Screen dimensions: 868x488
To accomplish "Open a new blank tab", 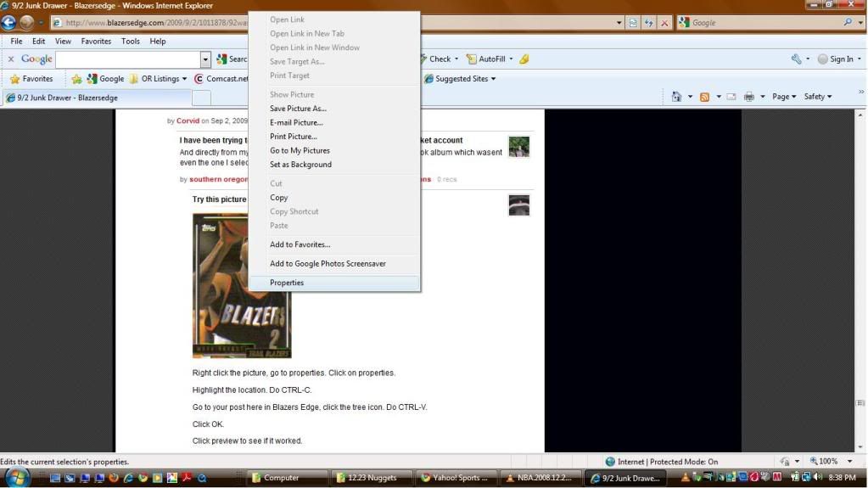I will (201, 98).
